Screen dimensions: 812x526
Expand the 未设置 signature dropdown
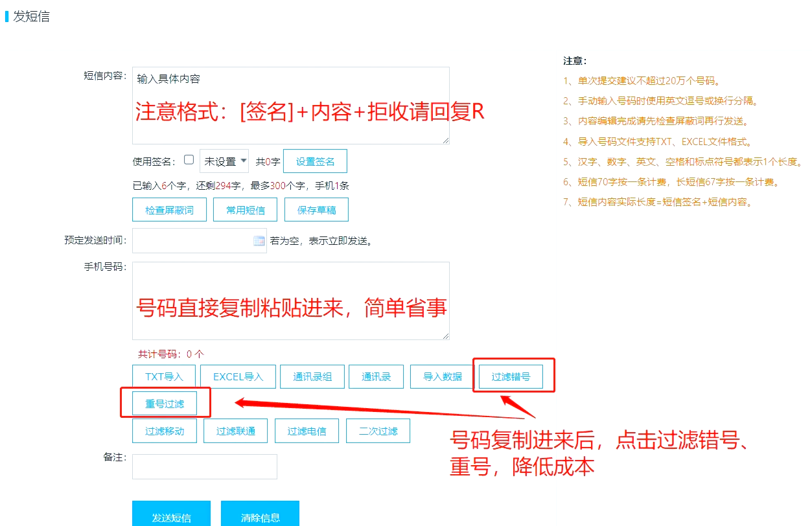(224, 161)
